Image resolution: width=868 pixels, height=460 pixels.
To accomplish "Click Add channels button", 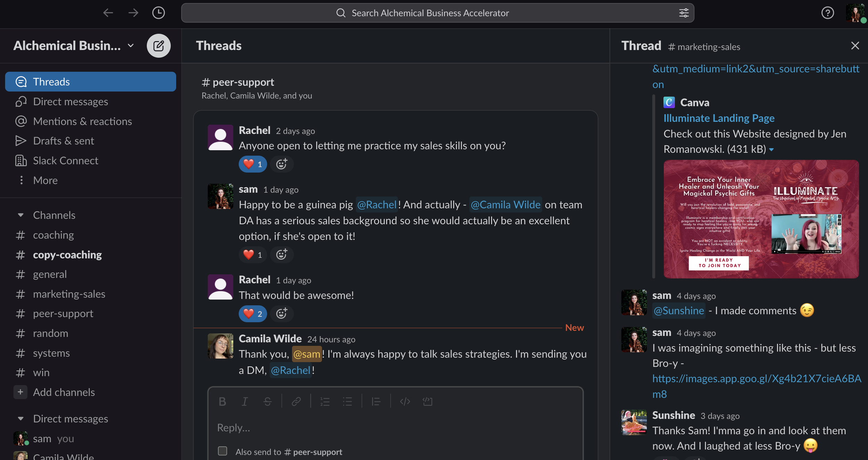I will [x=64, y=392].
